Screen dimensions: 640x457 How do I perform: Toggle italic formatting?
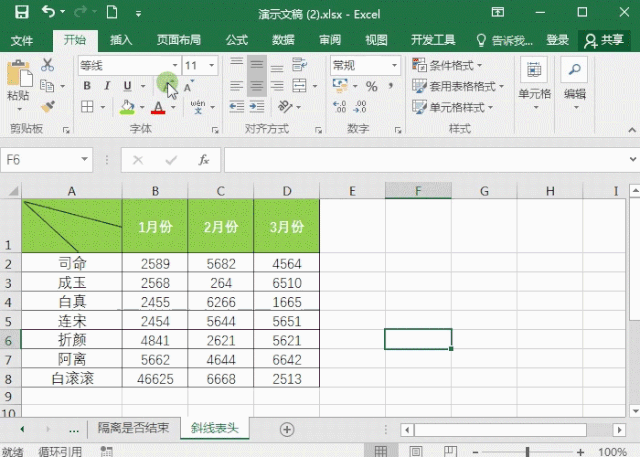[107, 86]
